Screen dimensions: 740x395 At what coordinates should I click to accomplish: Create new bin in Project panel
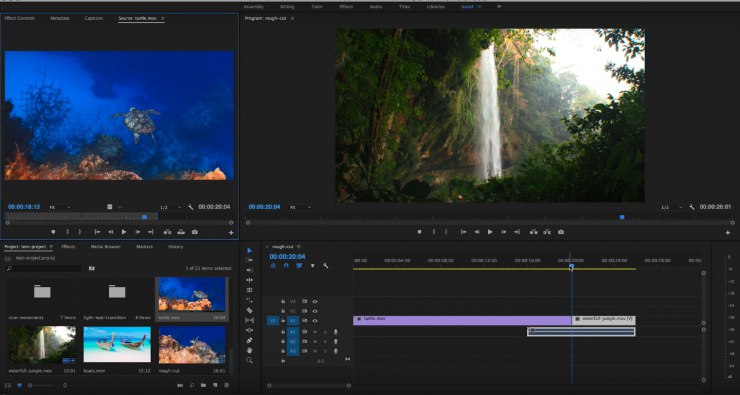(x=203, y=386)
